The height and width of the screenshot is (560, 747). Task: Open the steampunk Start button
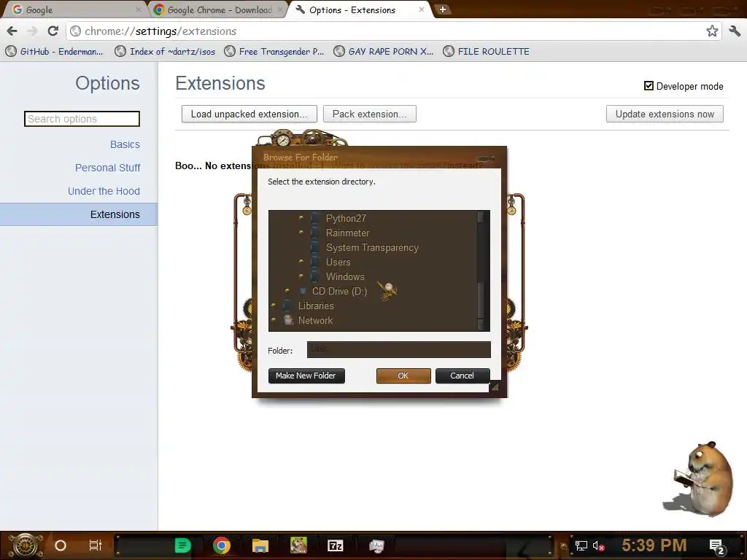tap(25, 545)
